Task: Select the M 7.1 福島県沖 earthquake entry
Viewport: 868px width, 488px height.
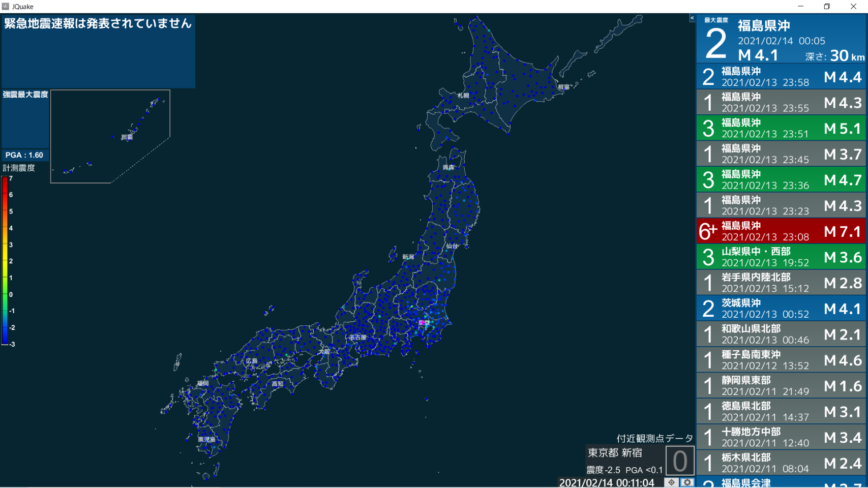Action: click(x=781, y=231)
